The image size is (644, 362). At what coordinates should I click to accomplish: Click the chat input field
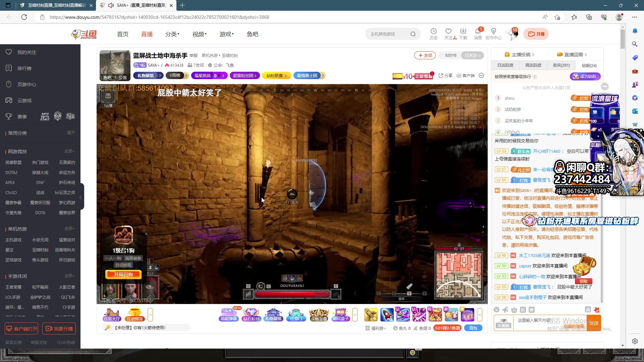click(549, 323)
